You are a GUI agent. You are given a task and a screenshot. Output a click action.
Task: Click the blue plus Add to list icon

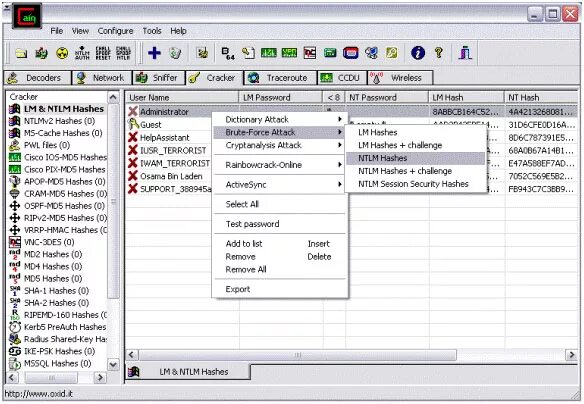[154, 53]
